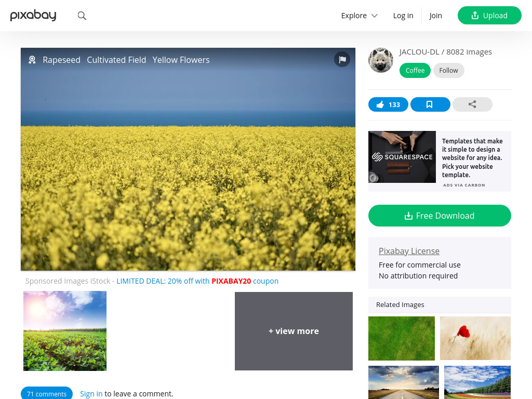The image size is (532, 399).
Task: Click ADS VIA CARBON link
Action: tap(464, 185)
